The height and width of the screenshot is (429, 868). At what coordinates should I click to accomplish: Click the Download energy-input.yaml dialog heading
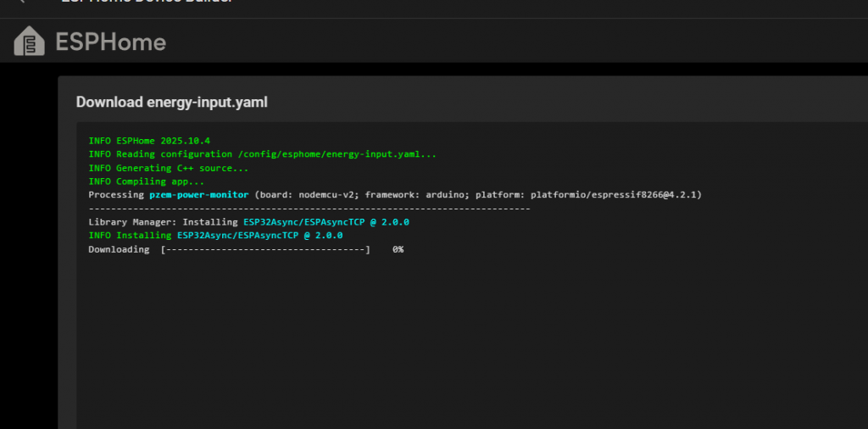pos(172,103)
